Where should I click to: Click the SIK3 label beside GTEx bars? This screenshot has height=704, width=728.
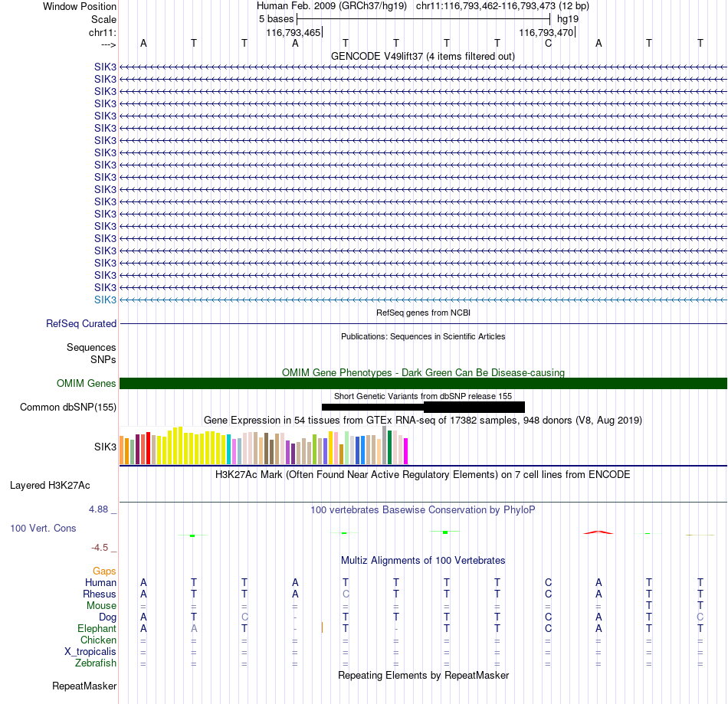tap(106, 447)
